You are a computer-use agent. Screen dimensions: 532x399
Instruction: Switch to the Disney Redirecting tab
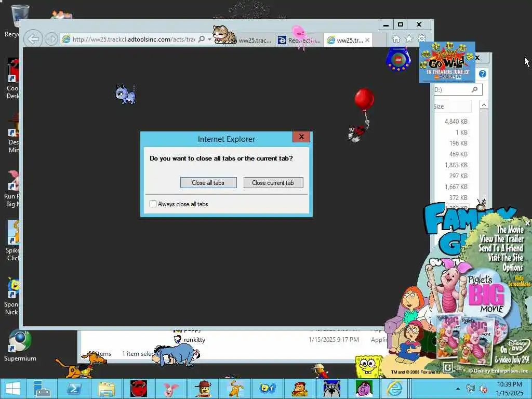(300, 41)
